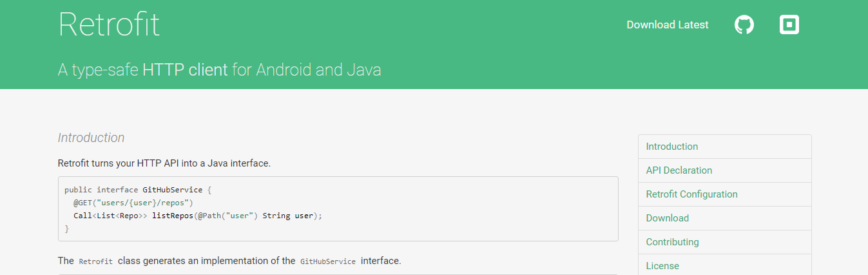Open the Retrofit Configuration sidebar entry
Viewport: 868px width, 275px height.
click(x=724, y=194)
